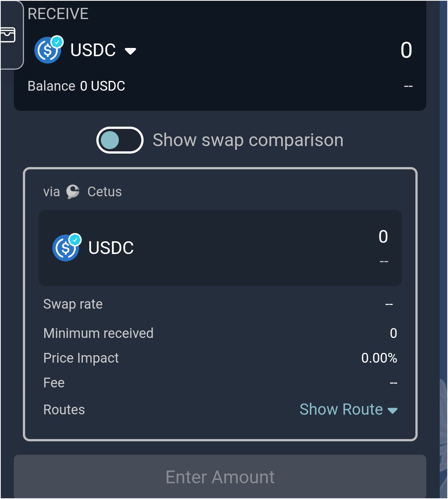Screen dimensions: 448x499
Task: Click the USDC token name under RECEIVE
Action: click(93, 50)
